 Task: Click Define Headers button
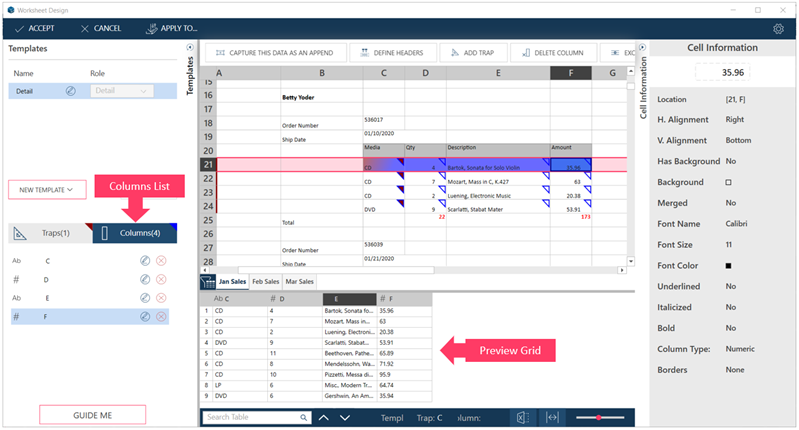[x=397, y=53]
